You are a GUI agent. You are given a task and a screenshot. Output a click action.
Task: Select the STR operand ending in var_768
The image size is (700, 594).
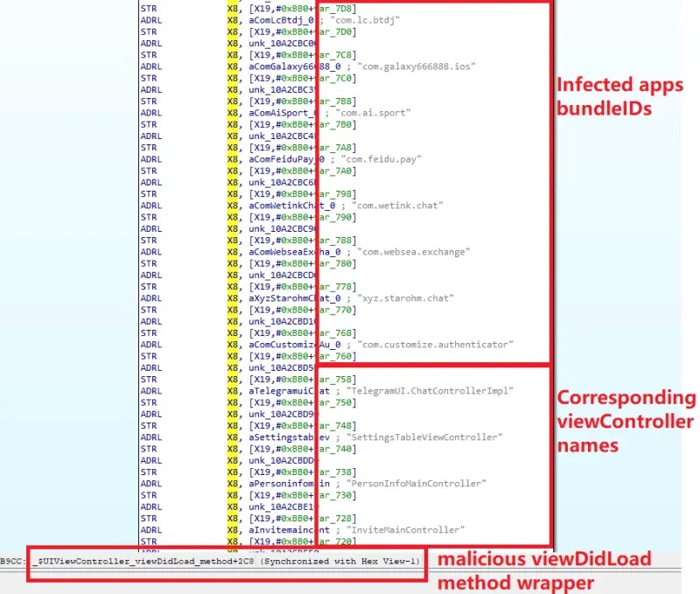coord(303,333)
